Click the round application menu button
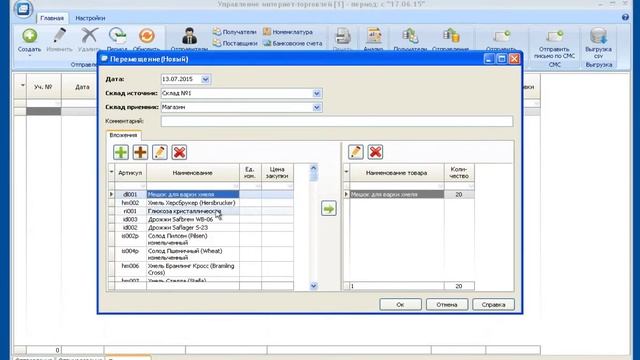 [23, 9]
